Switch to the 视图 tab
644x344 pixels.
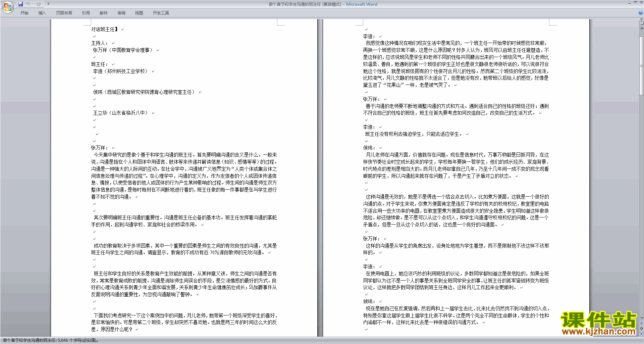click(x=139, y=13)
